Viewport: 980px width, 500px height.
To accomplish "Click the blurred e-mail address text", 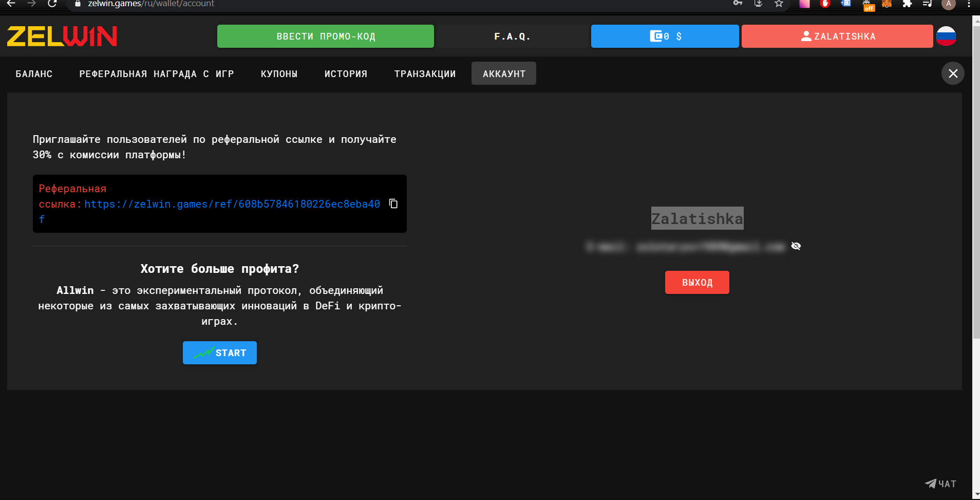I will [685, 247].
